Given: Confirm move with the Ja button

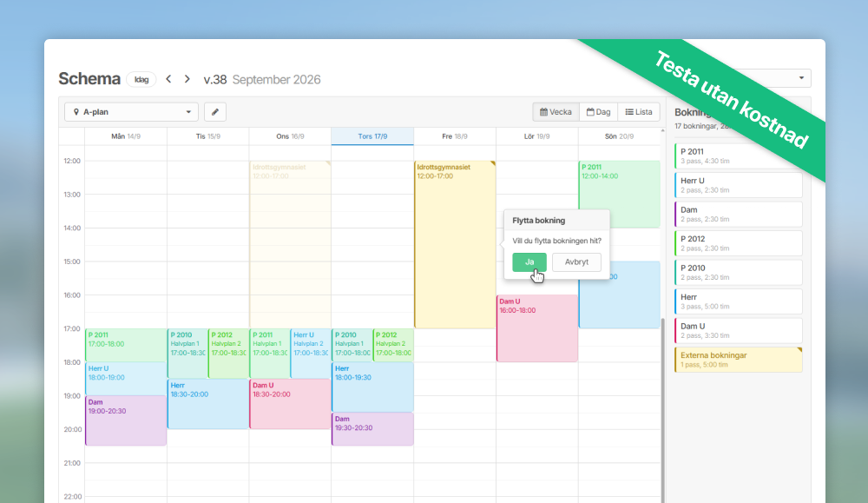Looking at the screenshot, I should click(x=529, y=262).
